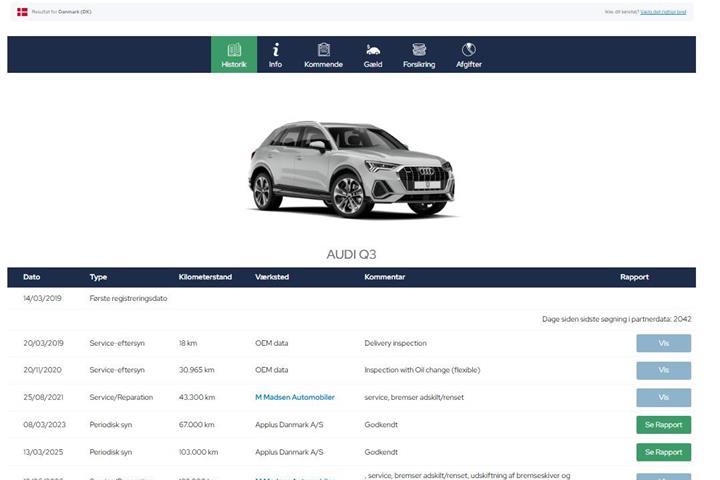The height and width of the screenshot is (480, 720).
Task: Click Godkendt in the 13/03/2025 row
Action: pos(381,452)
